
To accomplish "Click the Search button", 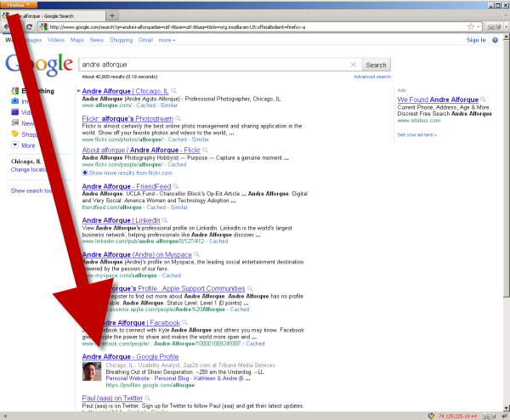I will (376, 65).
